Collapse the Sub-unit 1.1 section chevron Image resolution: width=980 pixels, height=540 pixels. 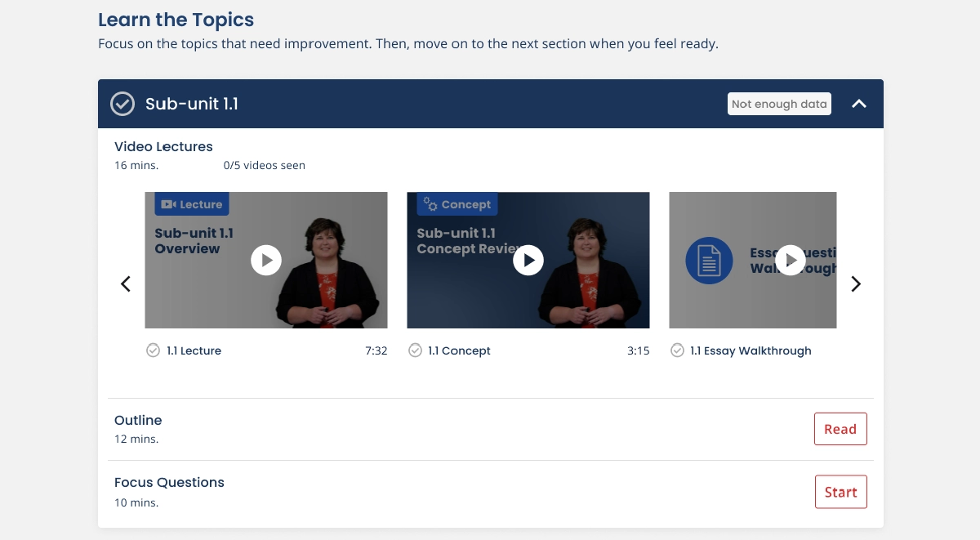pyautogui.click(x=859, y=104)
